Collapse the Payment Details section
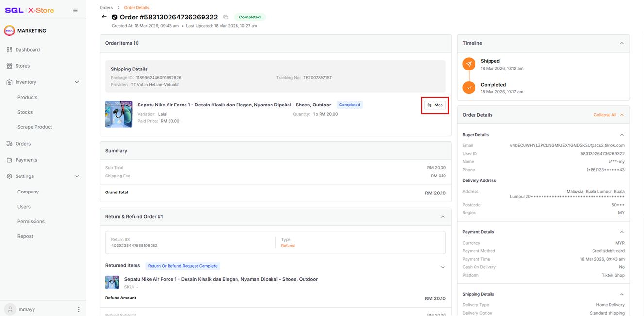The width and height of the screenshot is (644, 316). pos(622,232)
